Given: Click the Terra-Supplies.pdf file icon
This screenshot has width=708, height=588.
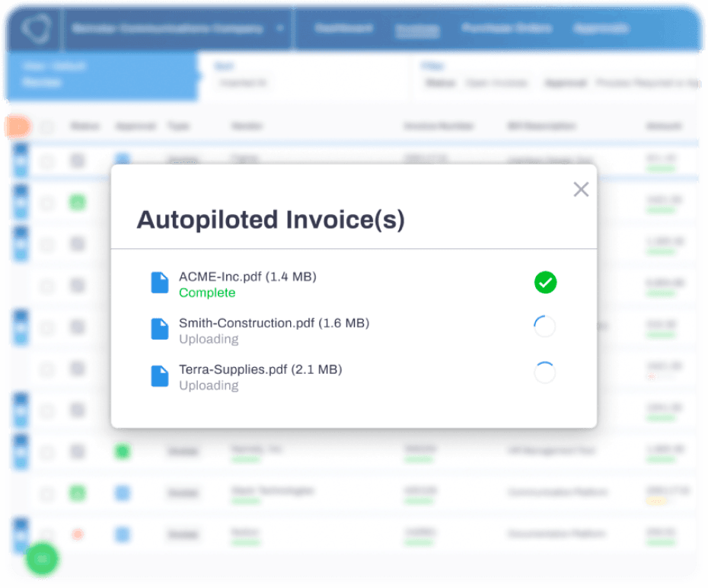Looking at the screenshot, I should click(x=159, y=375).
